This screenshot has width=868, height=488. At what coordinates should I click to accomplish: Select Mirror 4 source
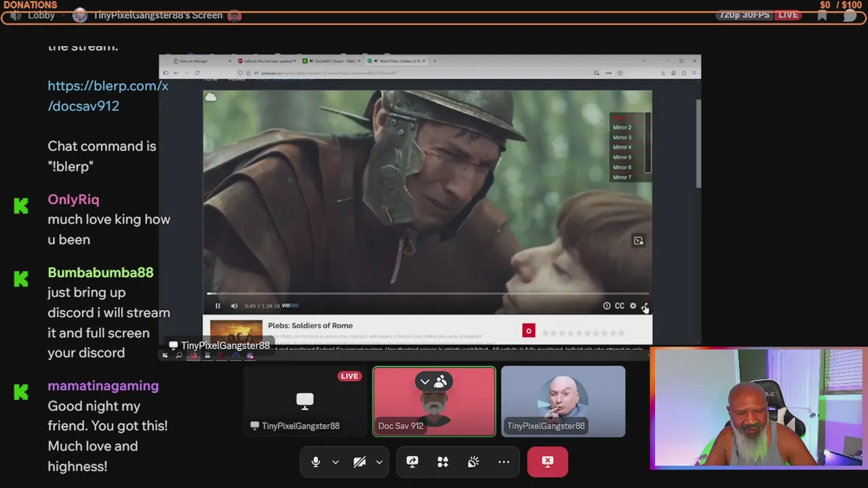pos(622,147)
